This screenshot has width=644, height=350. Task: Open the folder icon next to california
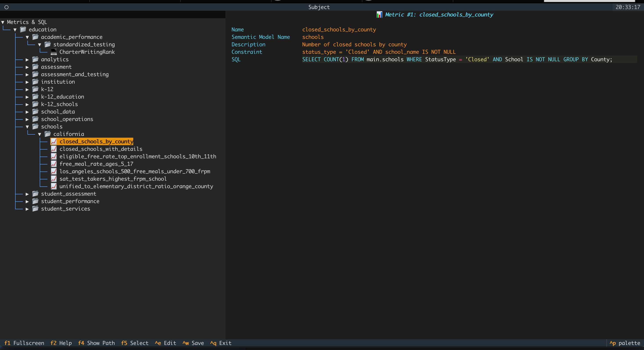tap(47, 134)
